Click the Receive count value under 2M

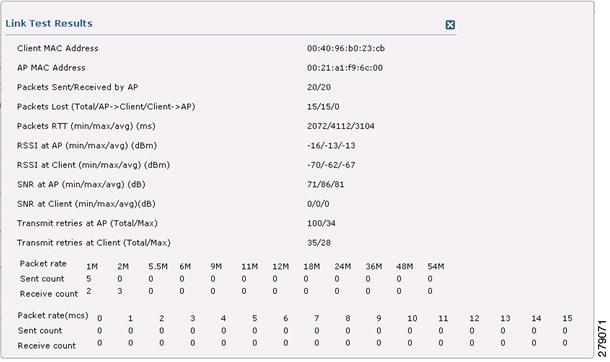click(119, 291)
